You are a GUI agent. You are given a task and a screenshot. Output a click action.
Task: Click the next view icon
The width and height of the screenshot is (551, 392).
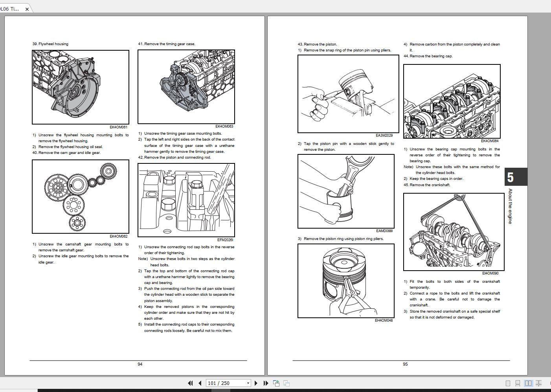tap(287, 383)
